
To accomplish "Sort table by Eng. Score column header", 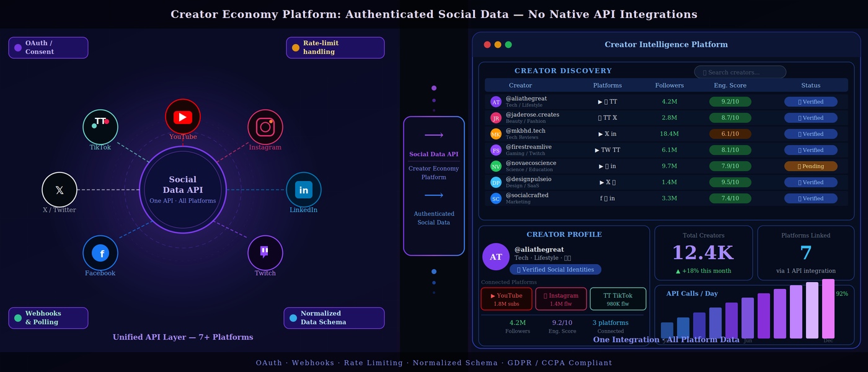I will 730,86.
